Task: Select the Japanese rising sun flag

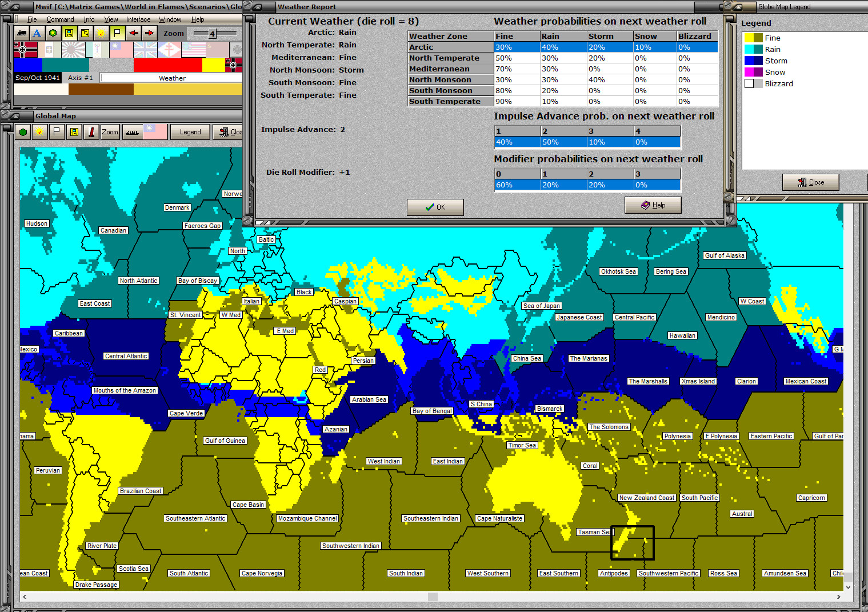Action: pos(74,50)
